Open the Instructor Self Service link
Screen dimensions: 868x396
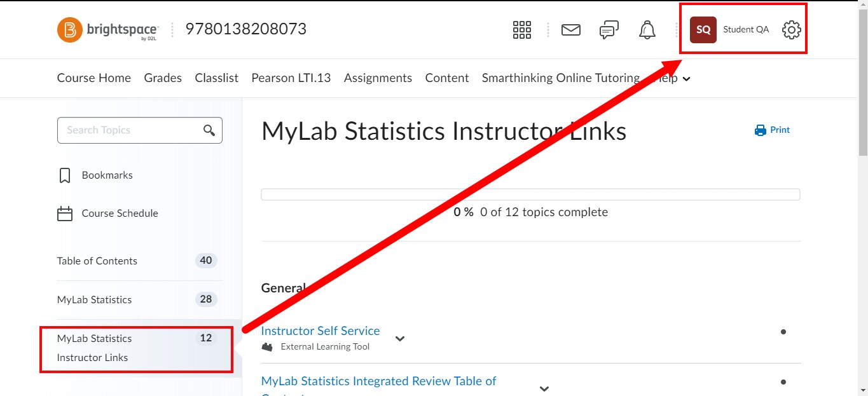[320, 331]
